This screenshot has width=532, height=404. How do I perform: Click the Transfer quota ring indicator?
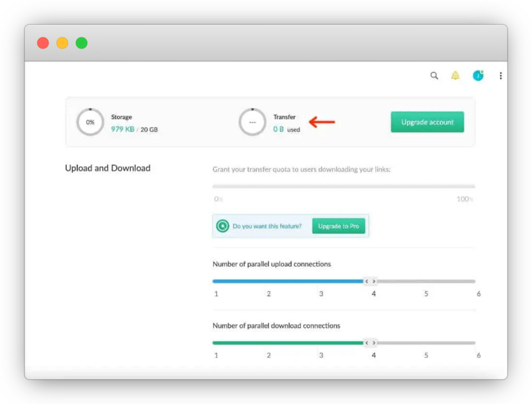click(252, 122)
